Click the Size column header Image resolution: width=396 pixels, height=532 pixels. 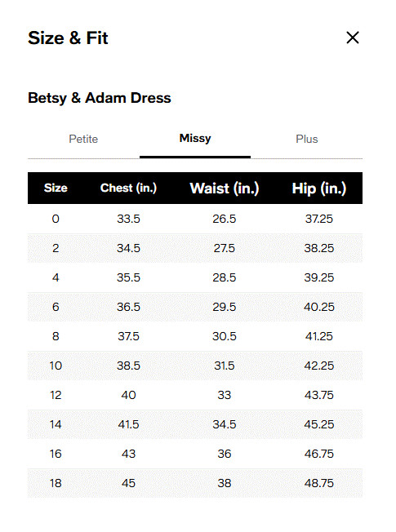pyautogui.click(x=56, y=188)
